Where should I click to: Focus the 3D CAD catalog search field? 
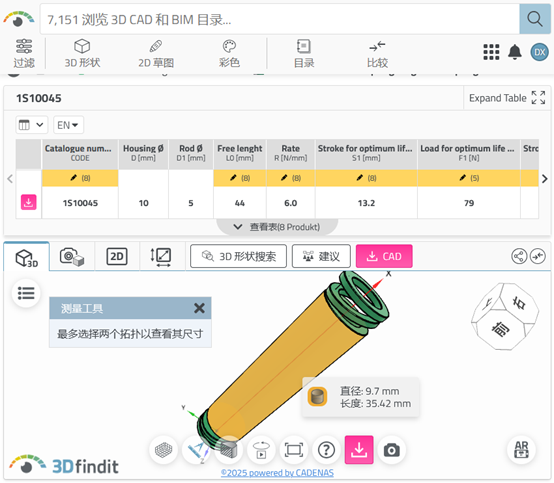[x=280, y=19]
